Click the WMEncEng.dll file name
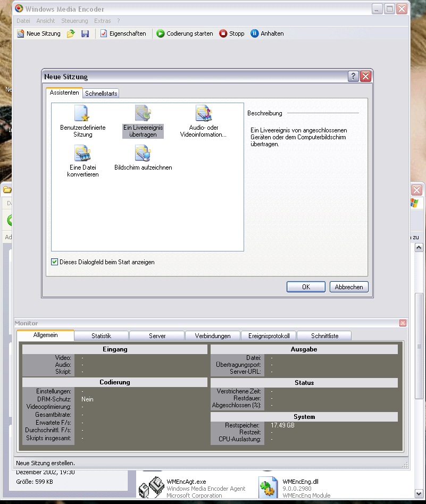 click(x=300, y=482)
